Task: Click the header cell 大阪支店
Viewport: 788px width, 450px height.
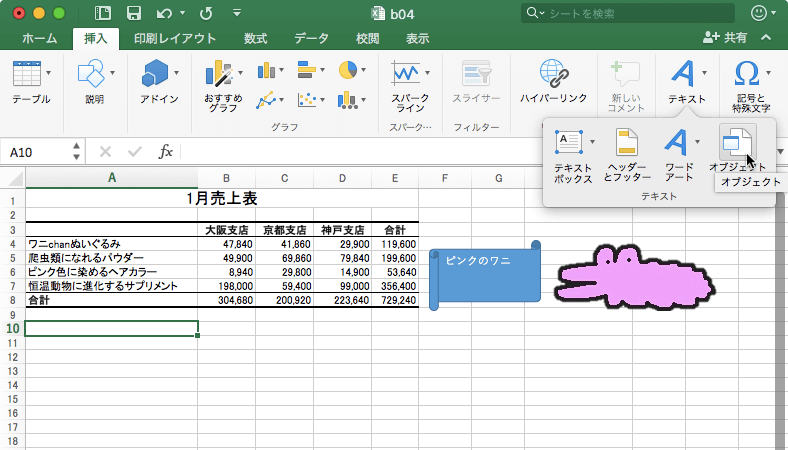Action: point(227,230)
